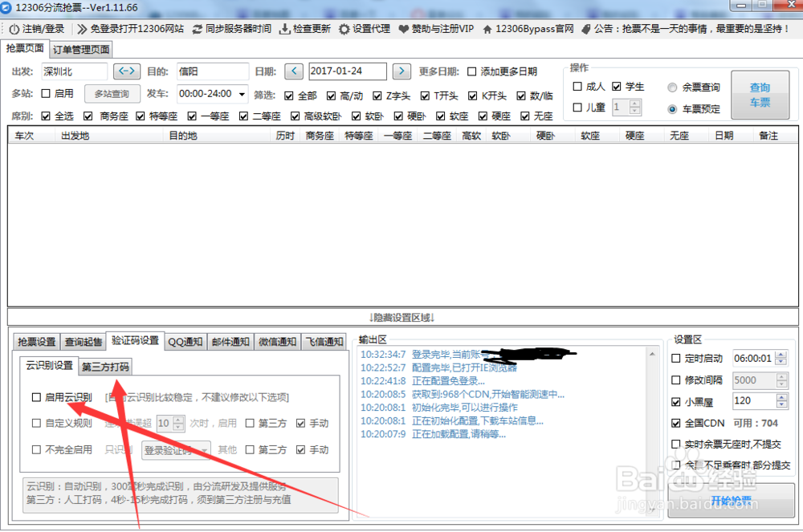The height and width of the screenshot is (532, 803).
Task: Check the 儿童 passenger checkbox
Action: pyautogui.click(x=577, y=108)
